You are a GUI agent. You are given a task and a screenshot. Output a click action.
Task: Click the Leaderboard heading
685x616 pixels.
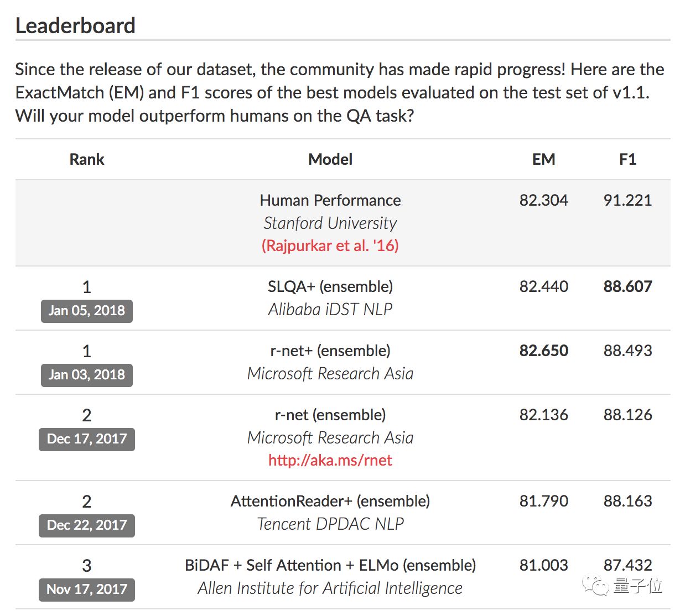[x=75, y=25]
